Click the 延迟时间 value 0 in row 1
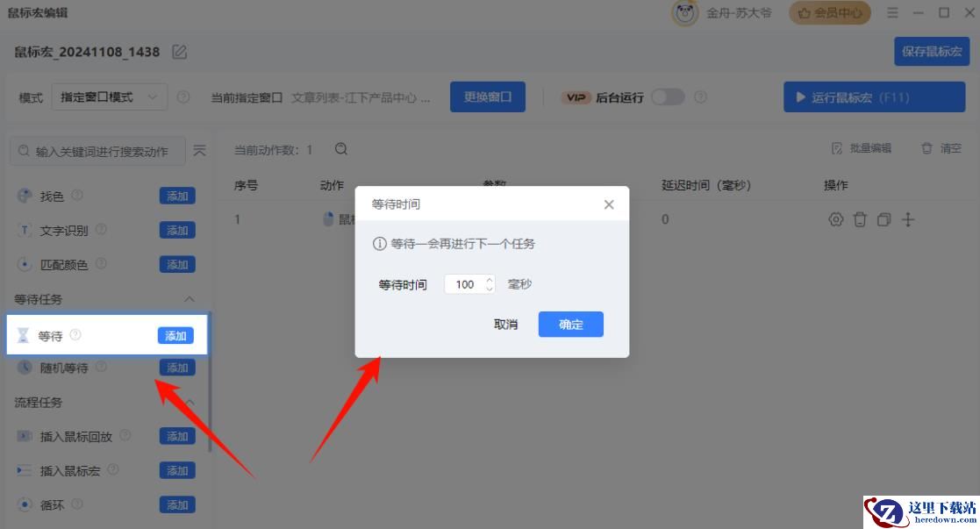Viewport: 980px width, 529px height. pos(665,219)
